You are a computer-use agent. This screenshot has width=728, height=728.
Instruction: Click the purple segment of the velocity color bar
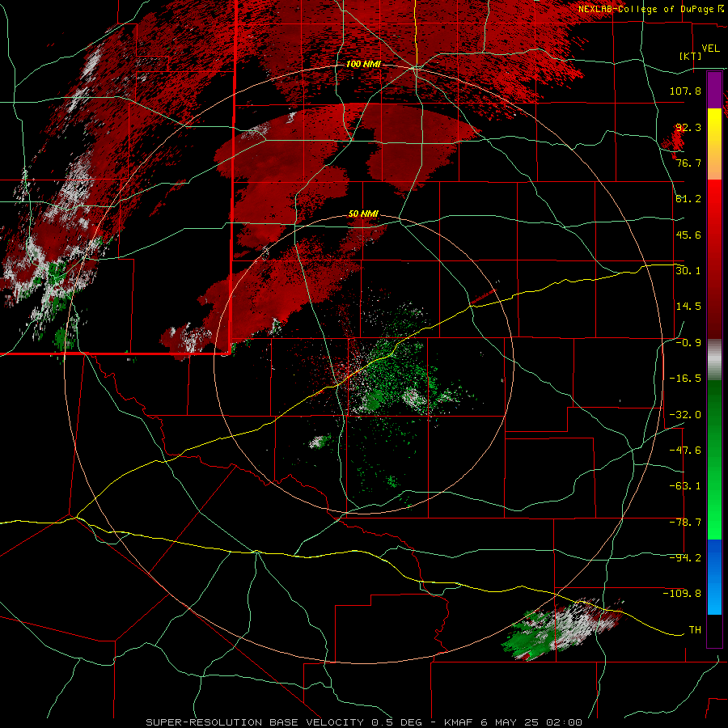click(x=714, y=90)
